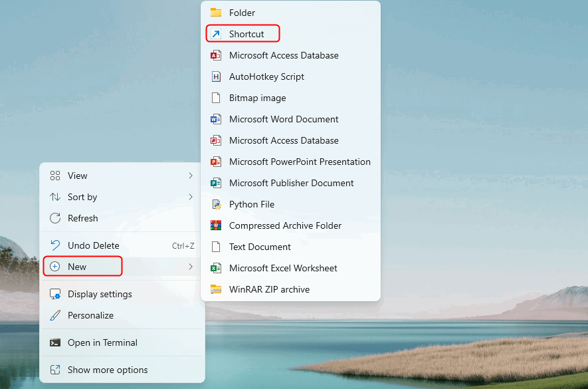The width and height of the screenshot is (588, 389).
Task: Click the Excel Worksheet icon
Action: (215, 268)
